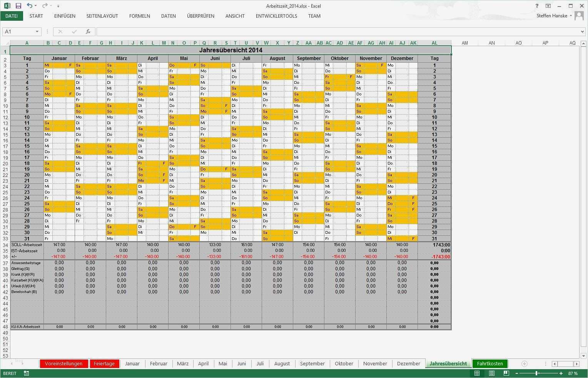The width and height of the screenshot is (588, 378).
Task: Click the Save icon in quick access toolbar
Action: tap(18, 6)
